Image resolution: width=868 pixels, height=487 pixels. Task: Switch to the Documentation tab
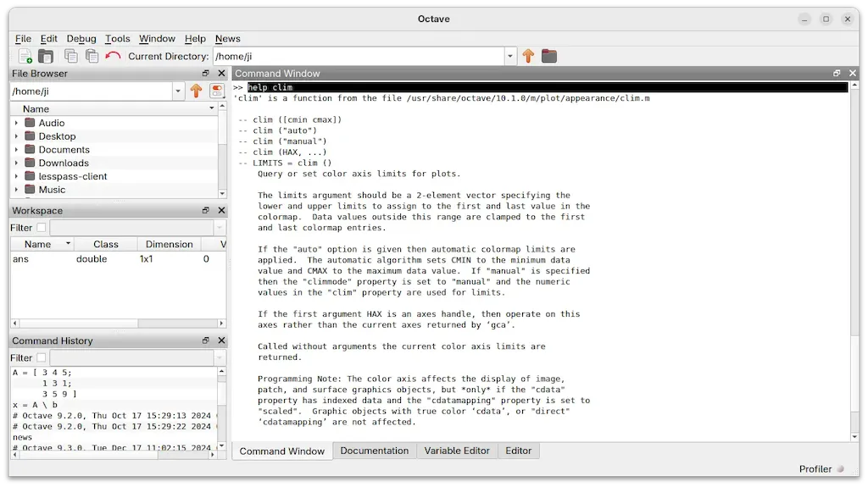[374, 451]
